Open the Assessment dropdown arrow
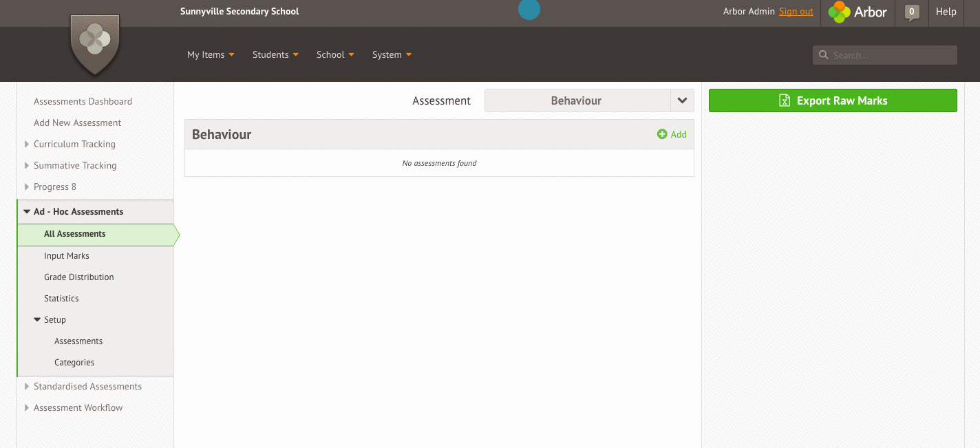Viewport: 980px width, 448px height. pos(682,100)
